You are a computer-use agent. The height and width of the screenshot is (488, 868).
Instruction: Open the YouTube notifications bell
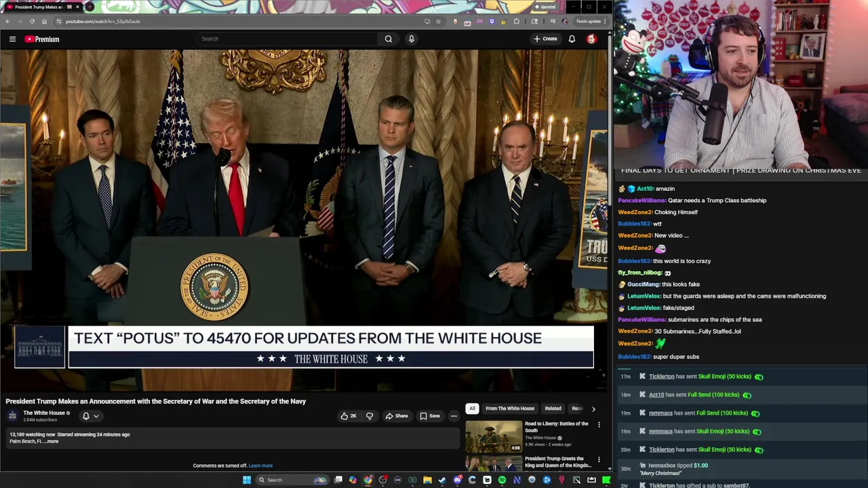pyautogui.click(x=572, y=39)
